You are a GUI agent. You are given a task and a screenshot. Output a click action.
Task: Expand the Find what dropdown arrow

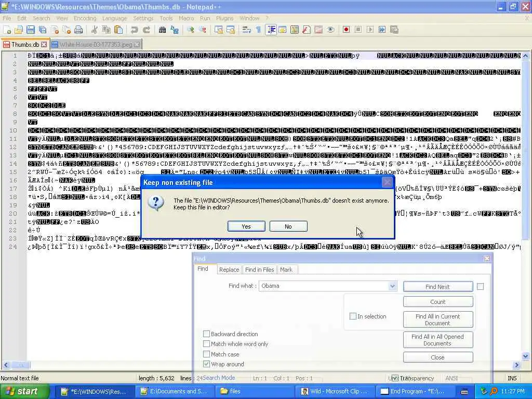[393, 286]
